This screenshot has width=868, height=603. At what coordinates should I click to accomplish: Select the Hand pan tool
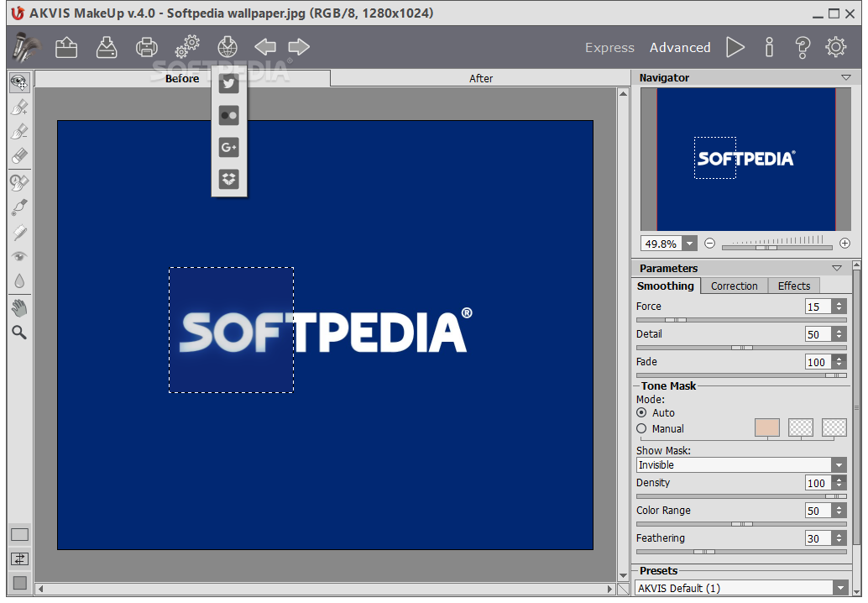click(x=19, y=308)
